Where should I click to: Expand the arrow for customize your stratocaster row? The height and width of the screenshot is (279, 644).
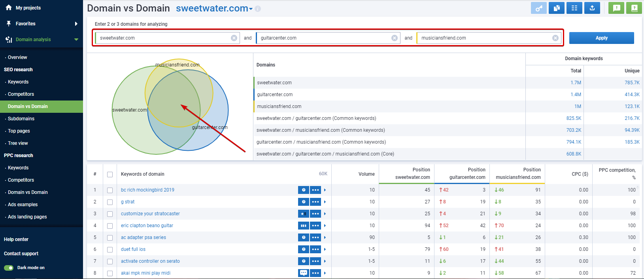pos(325,214)
